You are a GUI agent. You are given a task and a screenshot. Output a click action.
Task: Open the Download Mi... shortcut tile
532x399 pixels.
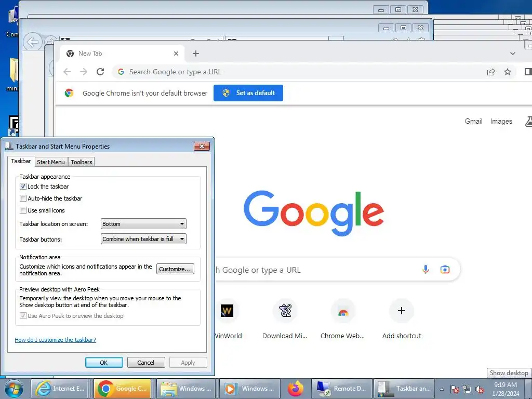(x=285, y=319)
